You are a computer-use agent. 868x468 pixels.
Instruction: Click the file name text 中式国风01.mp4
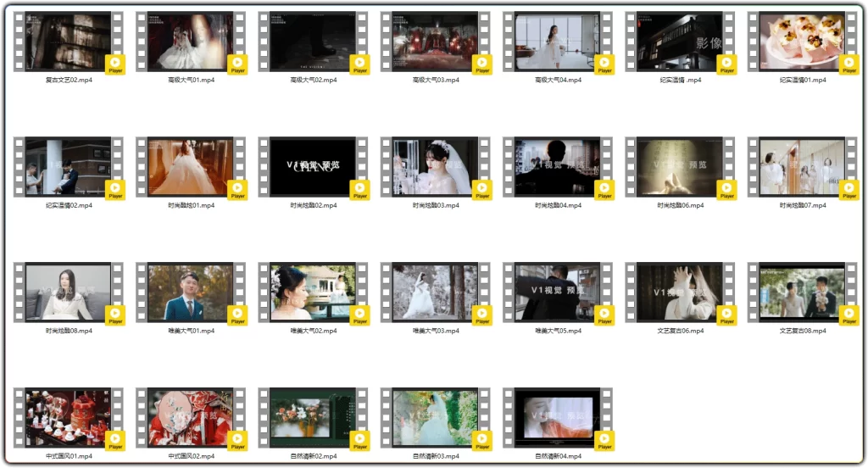click(x=69, y=456)
